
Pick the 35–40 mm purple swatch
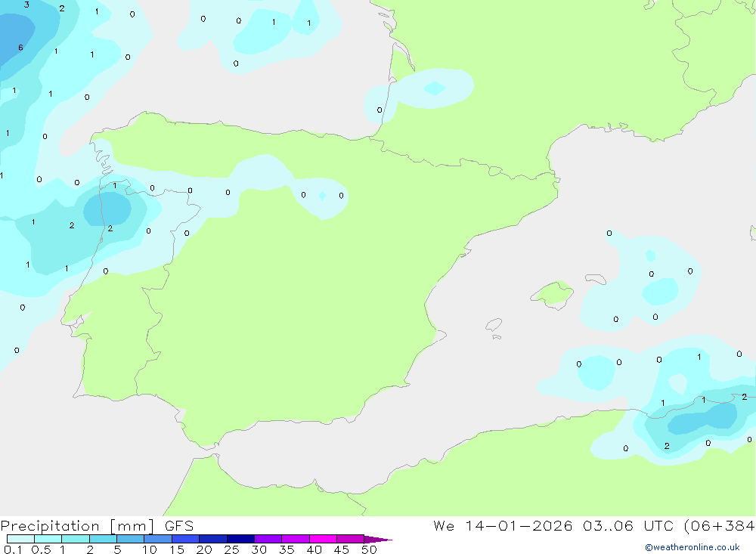tap(296, 539)
